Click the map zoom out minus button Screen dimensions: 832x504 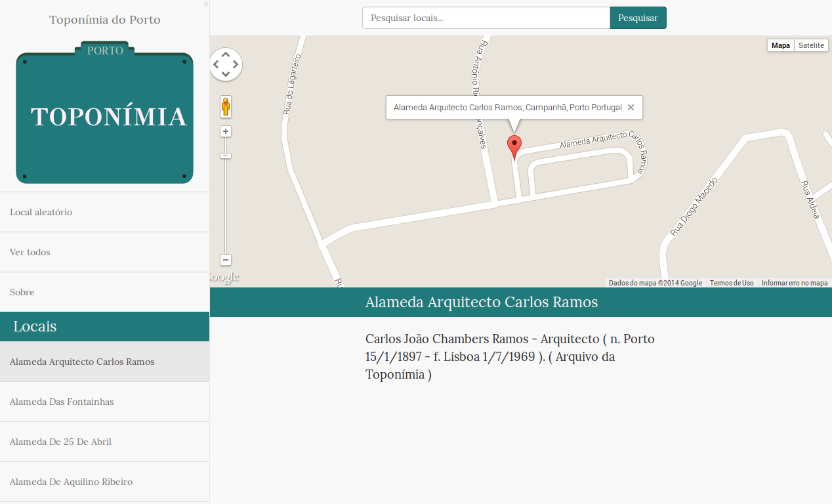[226, 260]
